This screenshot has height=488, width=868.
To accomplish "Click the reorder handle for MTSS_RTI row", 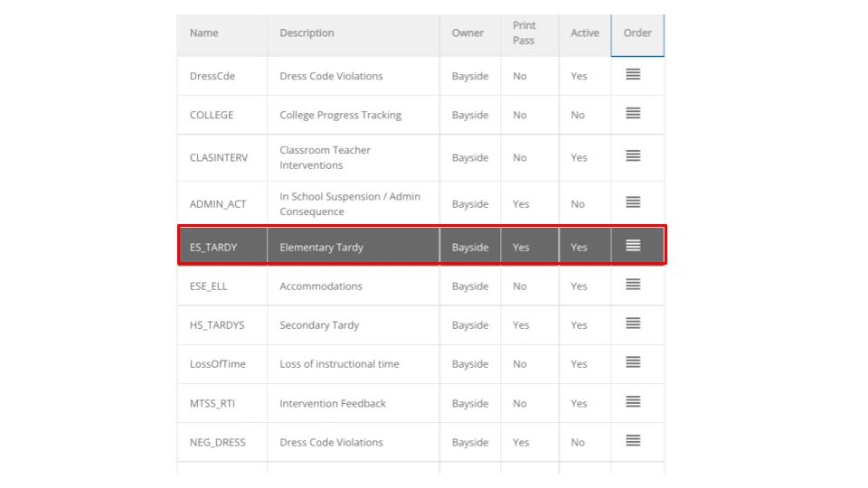I will tap(633, 402).
